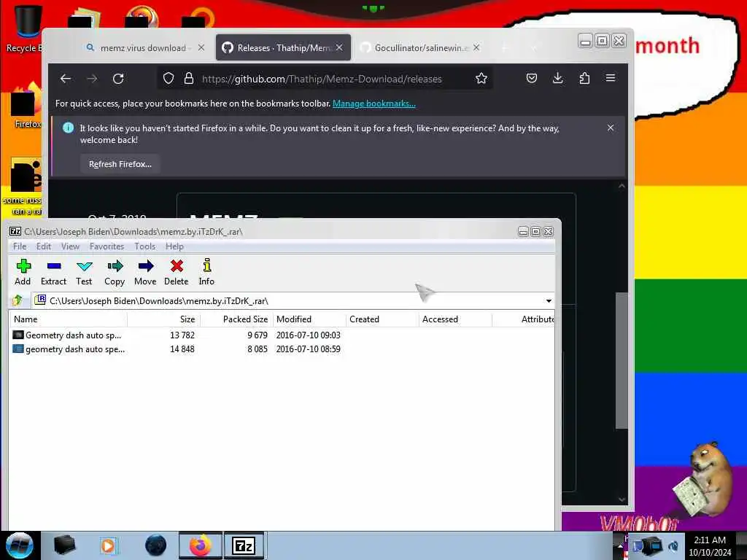This screenshot has width=747, height=560.
Task: Close the Gocullinator/salinewin tab
Action: click(476, 47)
